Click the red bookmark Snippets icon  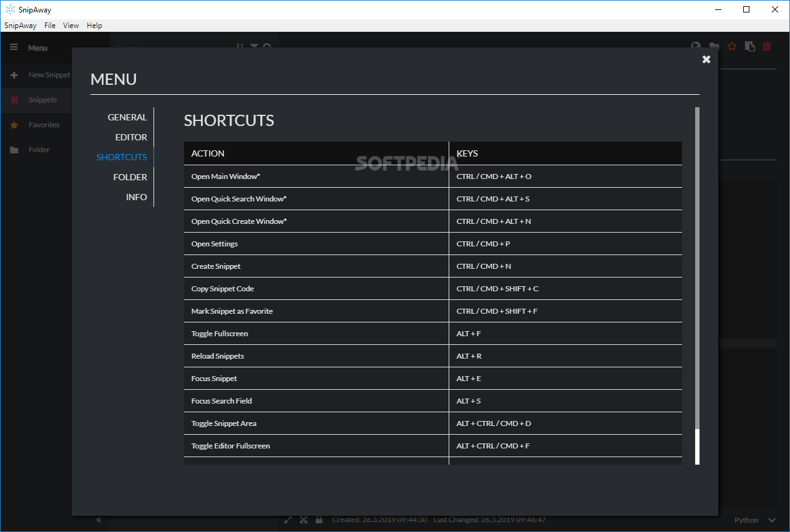coord(14,100)
